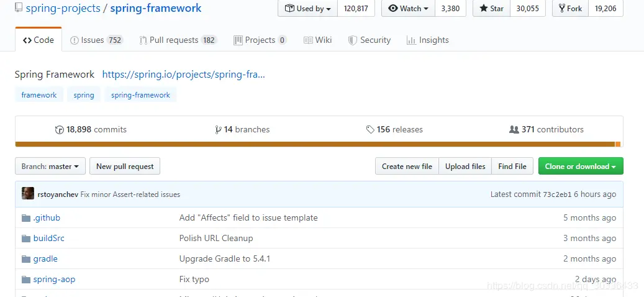Open the Insights tab

click(x=427, y=40)
